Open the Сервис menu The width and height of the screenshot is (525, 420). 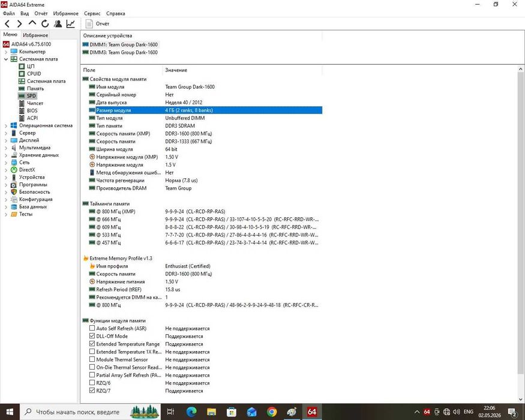pyautogui.click(x=92, y=13)
